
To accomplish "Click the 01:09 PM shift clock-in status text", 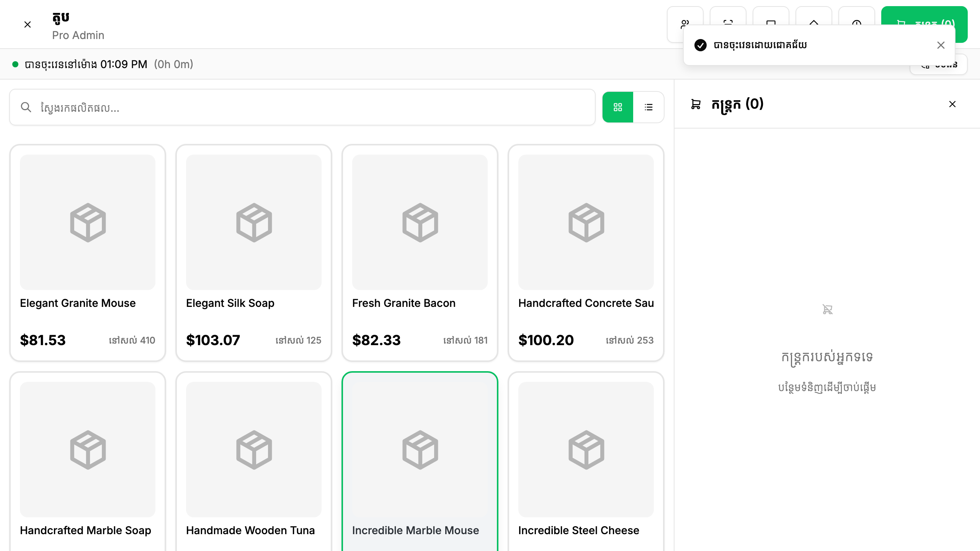I will [86, 64].
